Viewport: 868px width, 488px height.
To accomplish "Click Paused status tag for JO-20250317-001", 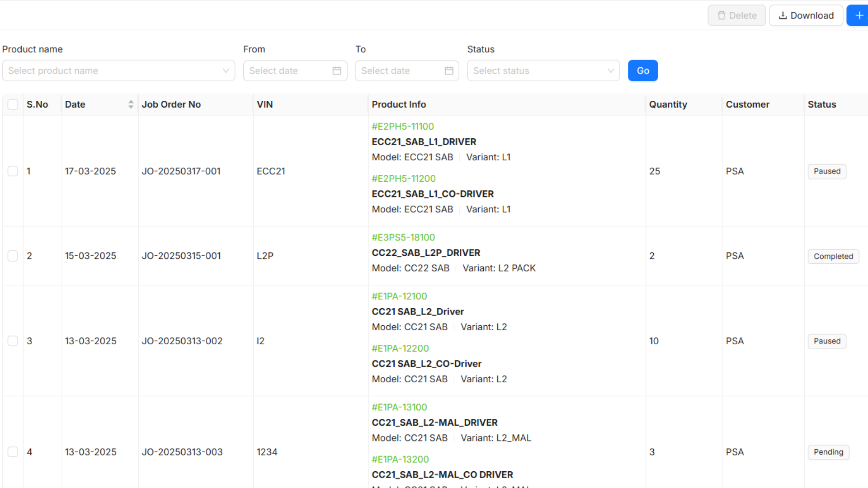I will [x=826, y=171].
